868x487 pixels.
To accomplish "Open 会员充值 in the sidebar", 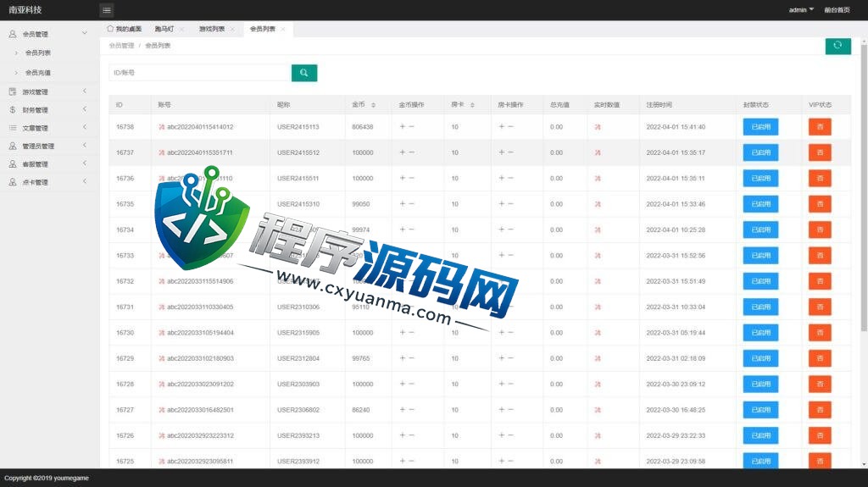I will [37, 73].
